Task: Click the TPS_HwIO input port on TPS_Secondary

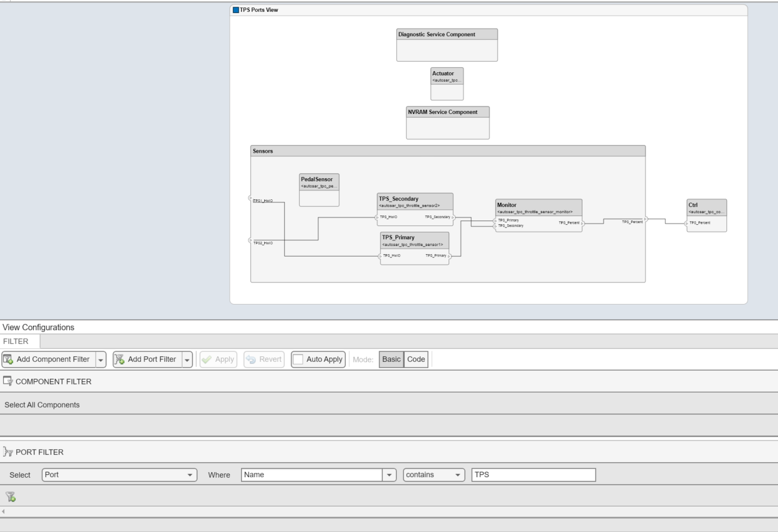Action: click(377, 217)
